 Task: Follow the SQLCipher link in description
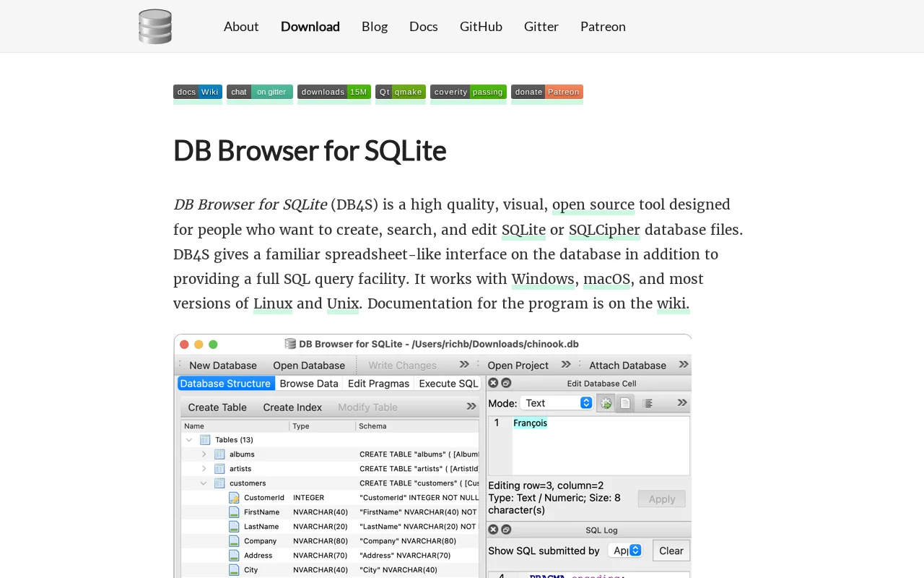click(x=604, y=230)
